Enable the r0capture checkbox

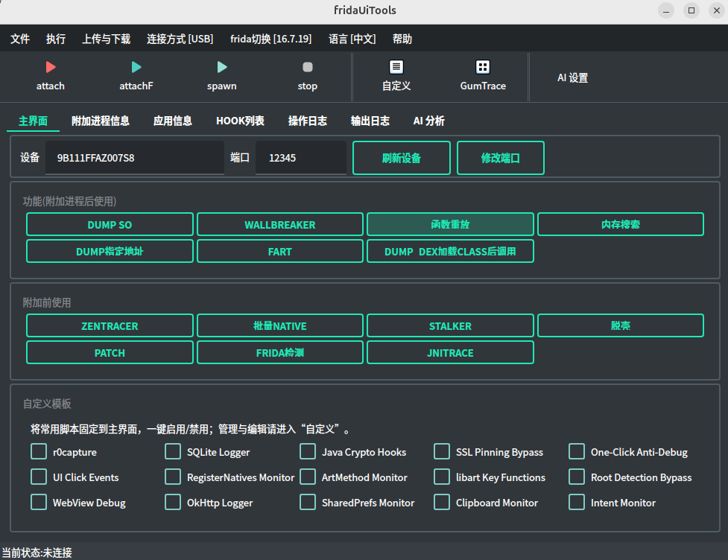pyautogui.click(x=39, y=451)
